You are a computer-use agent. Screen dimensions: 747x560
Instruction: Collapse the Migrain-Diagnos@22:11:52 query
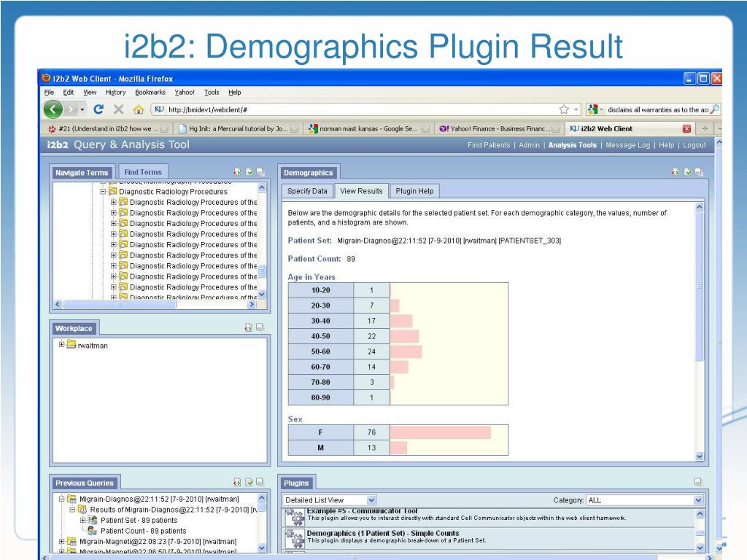pyautogui.click(x=61, y=499)
